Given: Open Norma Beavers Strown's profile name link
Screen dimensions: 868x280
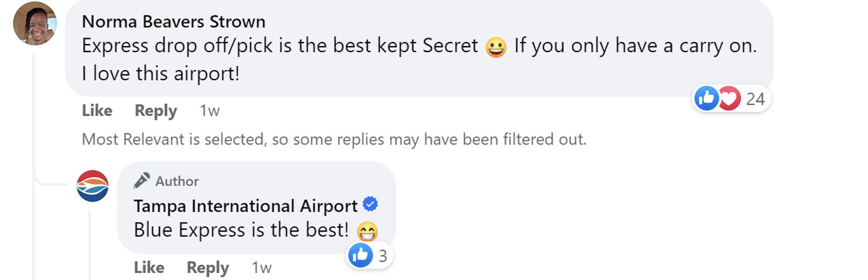Looking at the screenshot, I should [x=173, y=22].
